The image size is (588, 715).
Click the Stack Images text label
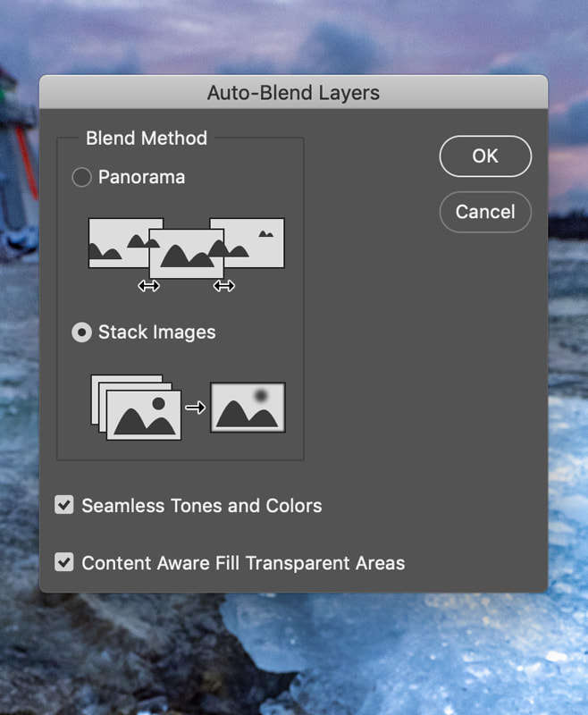158,332
